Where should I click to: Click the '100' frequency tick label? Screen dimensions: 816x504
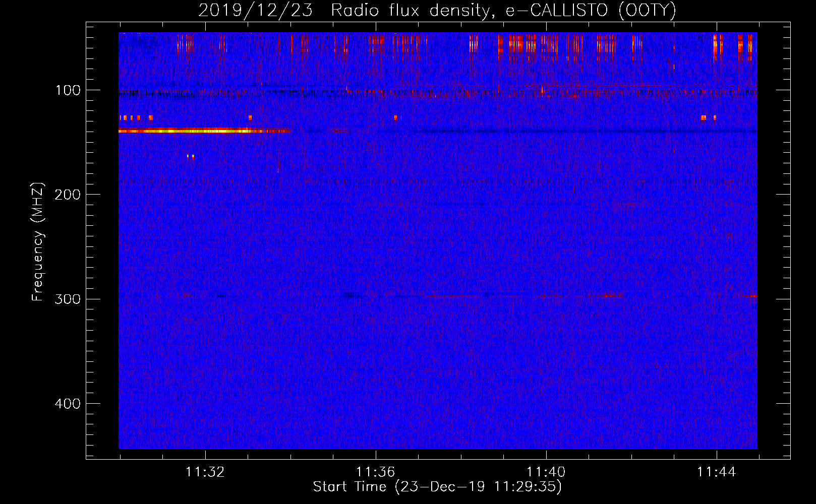coord(68,90)
